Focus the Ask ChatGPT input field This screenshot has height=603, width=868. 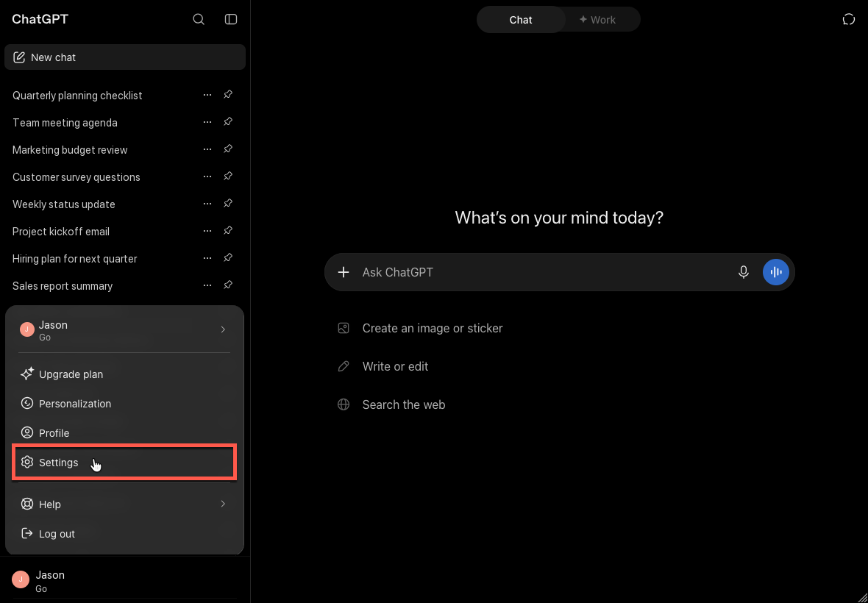click(x=545, y=271)
